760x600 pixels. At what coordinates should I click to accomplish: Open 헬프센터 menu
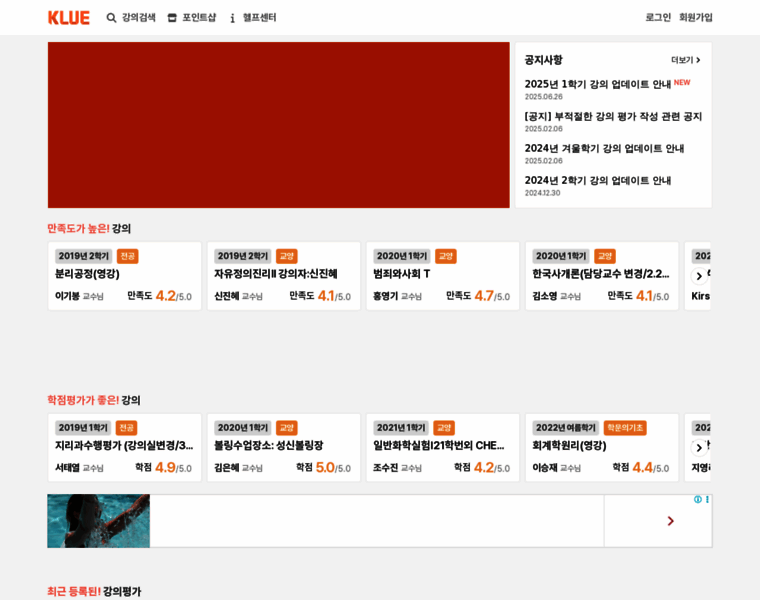click(x=259, y=18)
